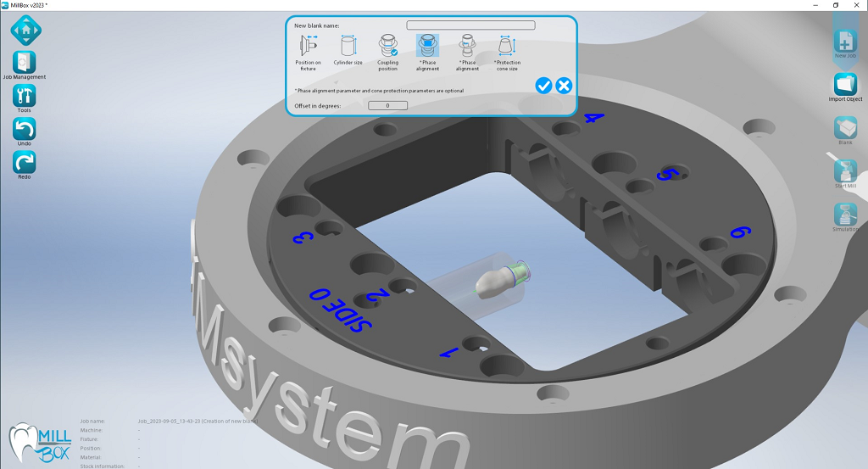Click the 'Job name:' info label

pyautogui.click(x=92, y=422)
